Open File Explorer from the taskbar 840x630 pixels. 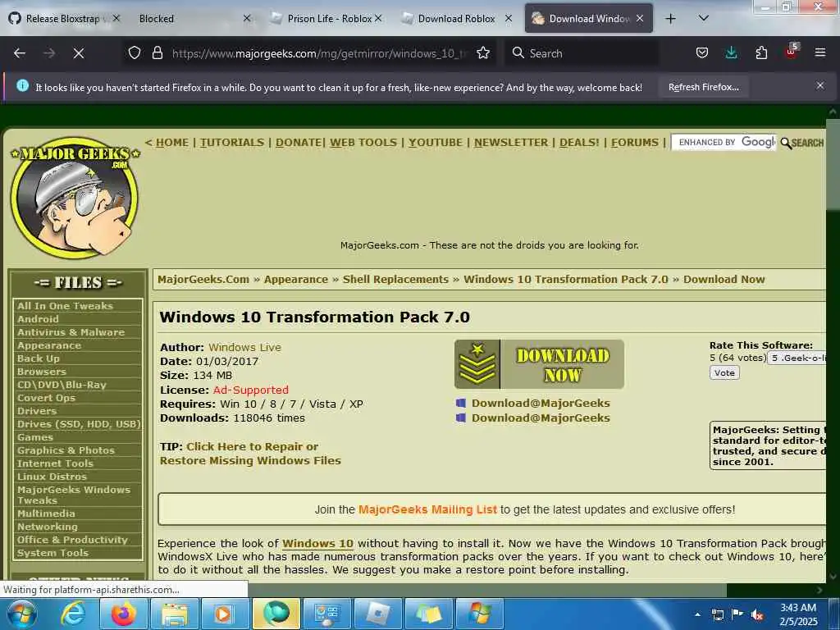point(174,614)
